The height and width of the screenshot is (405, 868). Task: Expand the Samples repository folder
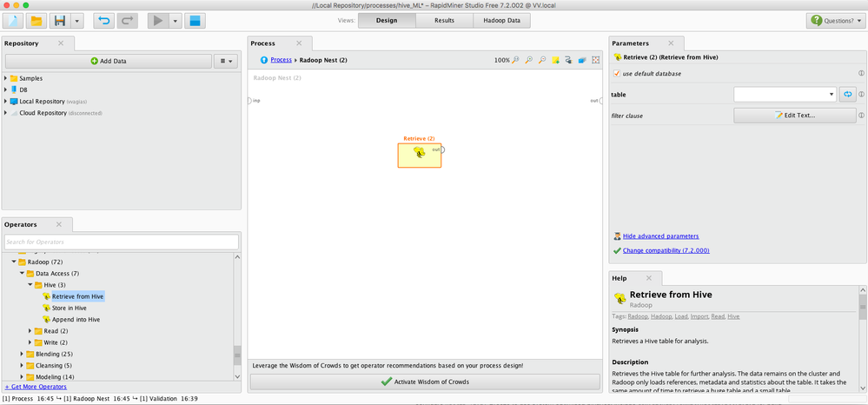[5, 79]
